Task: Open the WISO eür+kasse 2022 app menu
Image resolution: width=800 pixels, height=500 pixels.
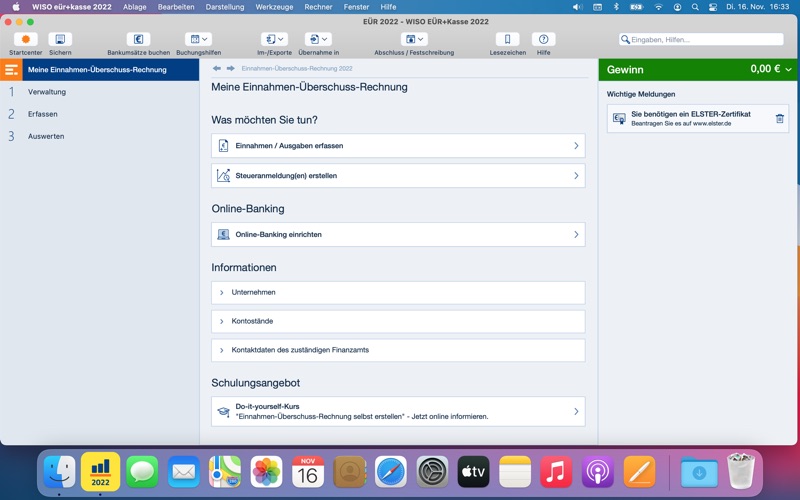Action: coord(72,7)
